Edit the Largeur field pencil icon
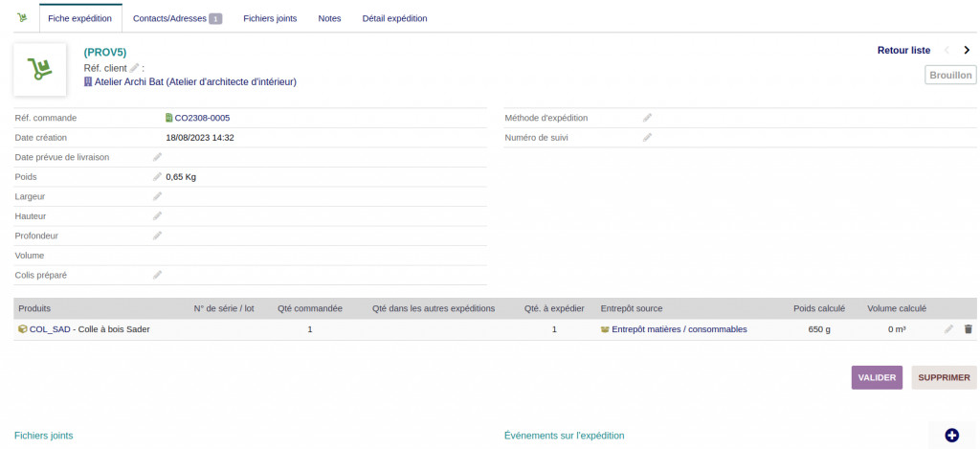 [x=158, y=196]
